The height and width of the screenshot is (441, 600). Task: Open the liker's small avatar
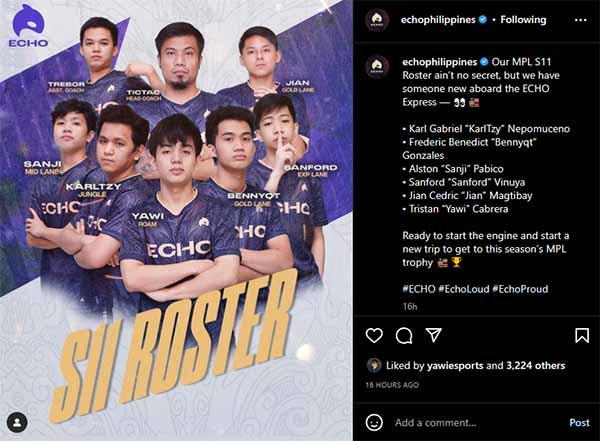374,366
